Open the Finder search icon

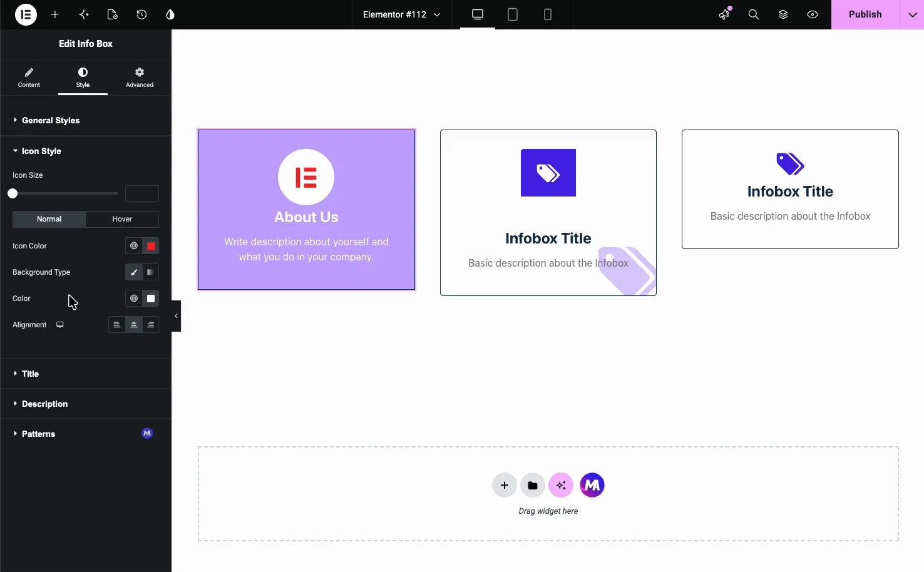click(754, 14)
